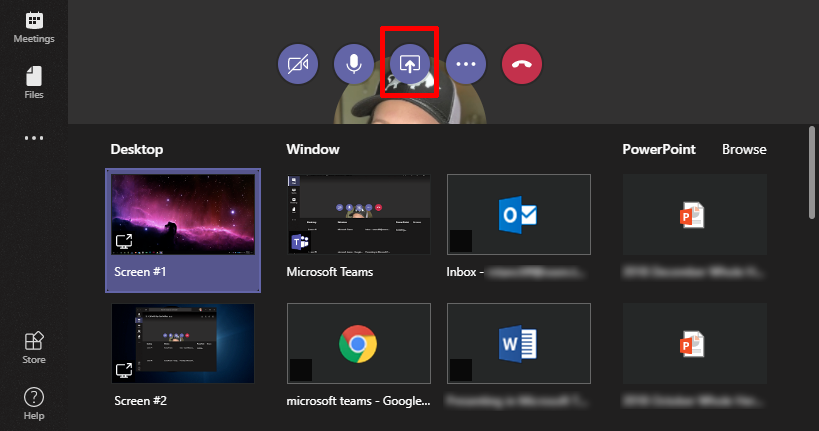Click the share screen icon
Screen dimensions: 819x431
(409, 64)
